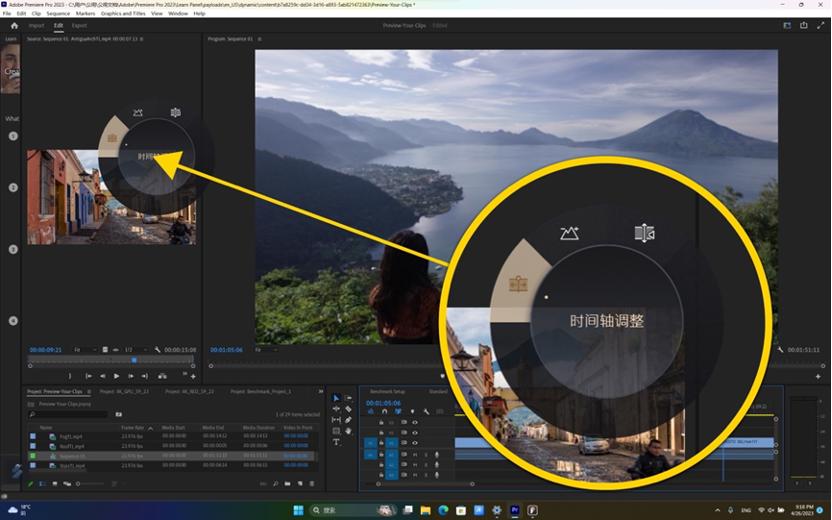Toggle voice-over record on first audio track
The image size is (832, 520).
pos(437,455)
